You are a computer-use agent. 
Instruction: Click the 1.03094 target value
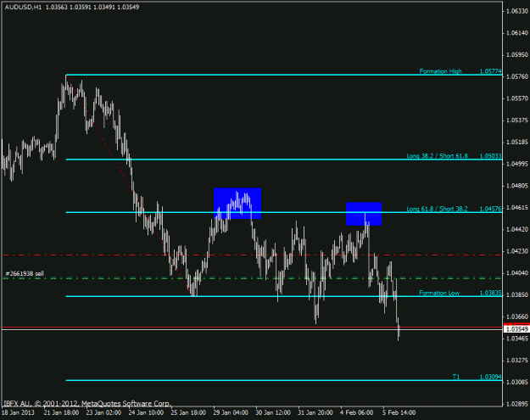(x=491, y=377)
